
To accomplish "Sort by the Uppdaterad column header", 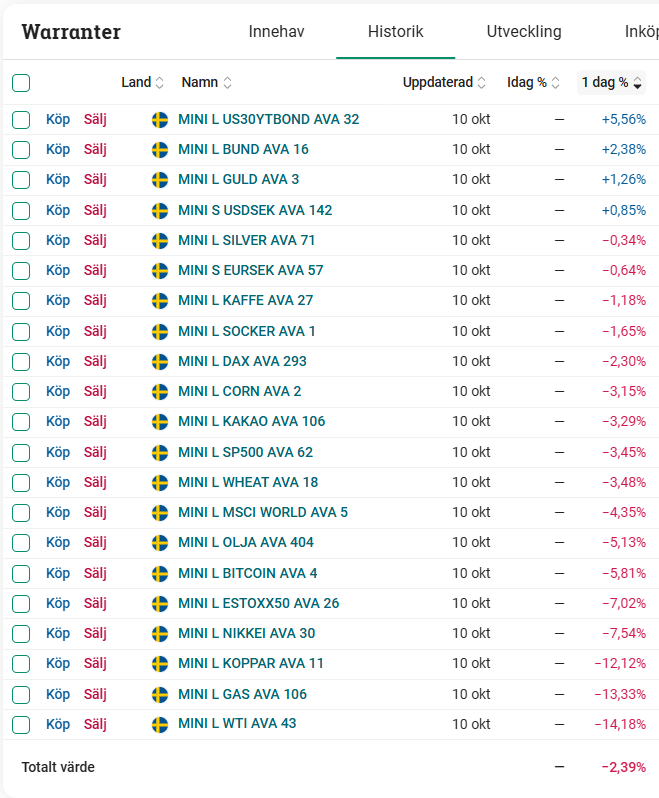I will (444, 82).
